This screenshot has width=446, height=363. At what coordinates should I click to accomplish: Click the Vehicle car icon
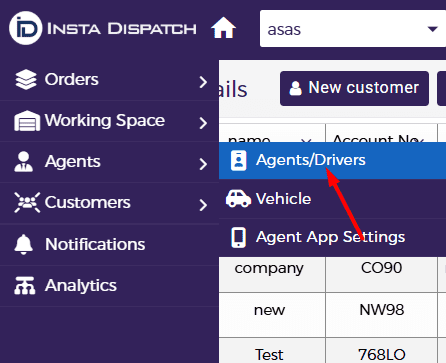238,199
